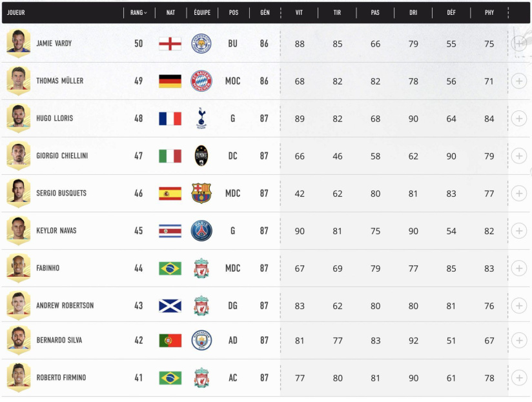Select the DÉF column header
This screenshot has width=532, height=402.
pyautogui.click(x=450, y=12)
